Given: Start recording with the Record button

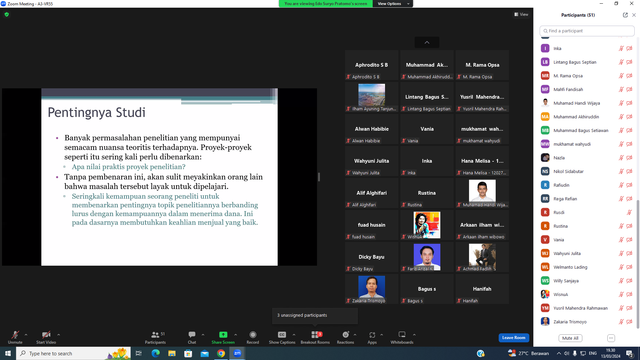Looking at the screenshot, I should pyautogui.click(x=253, y=337).
